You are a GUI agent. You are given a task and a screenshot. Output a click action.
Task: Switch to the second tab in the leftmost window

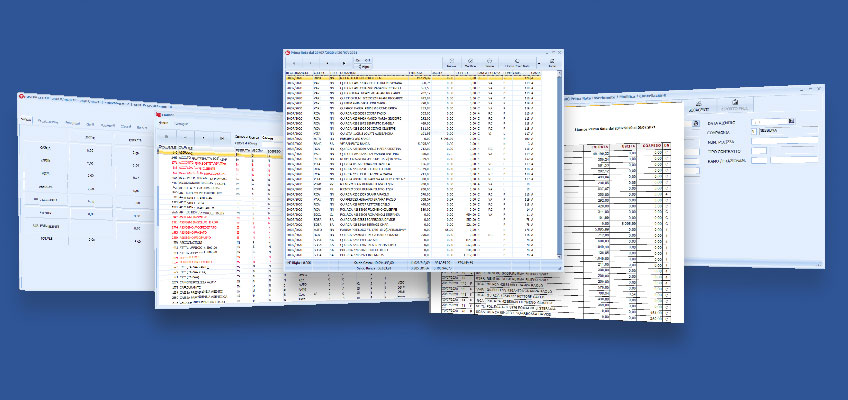[x=47, y=122]
